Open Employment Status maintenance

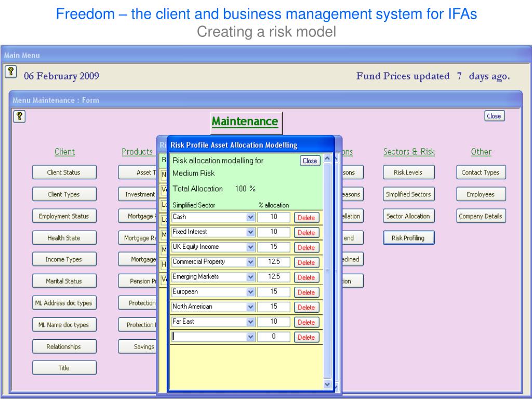pyautogui.click(x=64, y=216)
